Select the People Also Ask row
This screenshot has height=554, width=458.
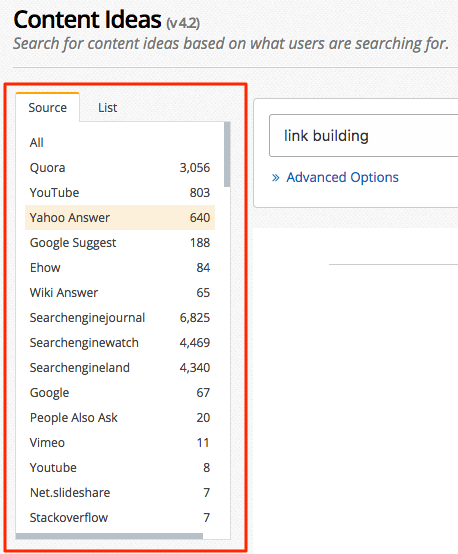pos(120,418)
